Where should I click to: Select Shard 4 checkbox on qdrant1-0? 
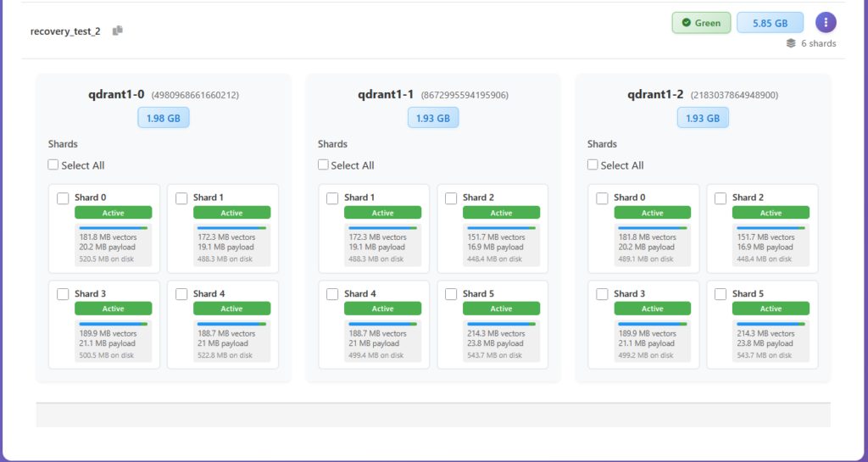tap(181, 294)
